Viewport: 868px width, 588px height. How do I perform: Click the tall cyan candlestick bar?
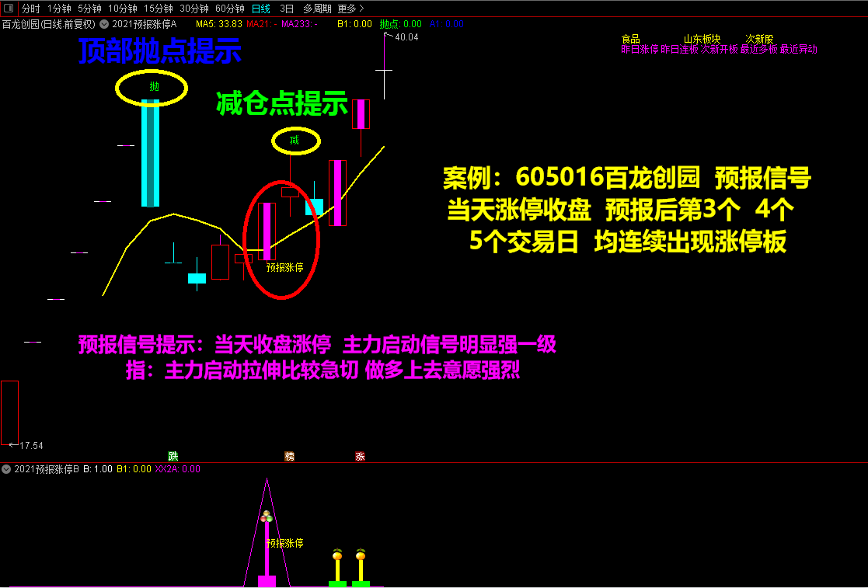(x=150, y=152)
